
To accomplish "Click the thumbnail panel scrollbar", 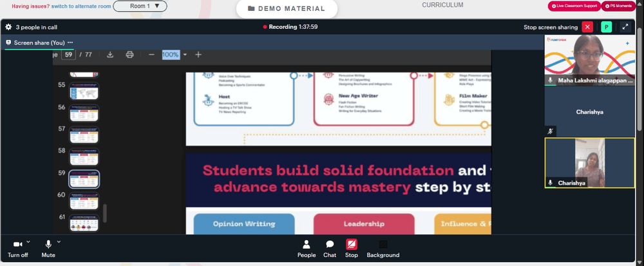I will coord(105,213).
